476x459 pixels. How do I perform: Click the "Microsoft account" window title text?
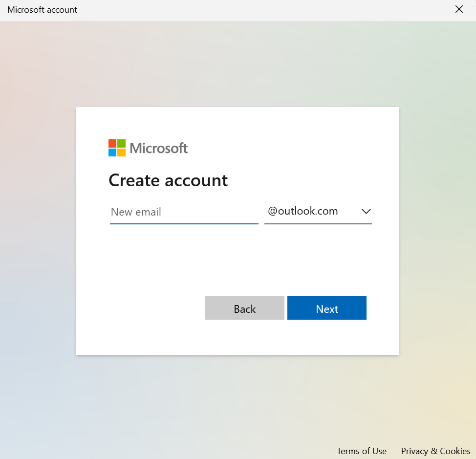43,10
